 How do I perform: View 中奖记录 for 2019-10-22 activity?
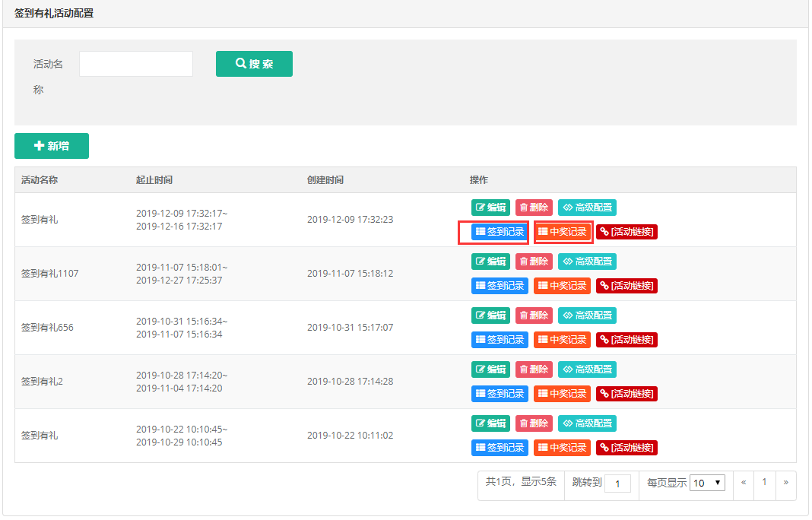[563, 448]
